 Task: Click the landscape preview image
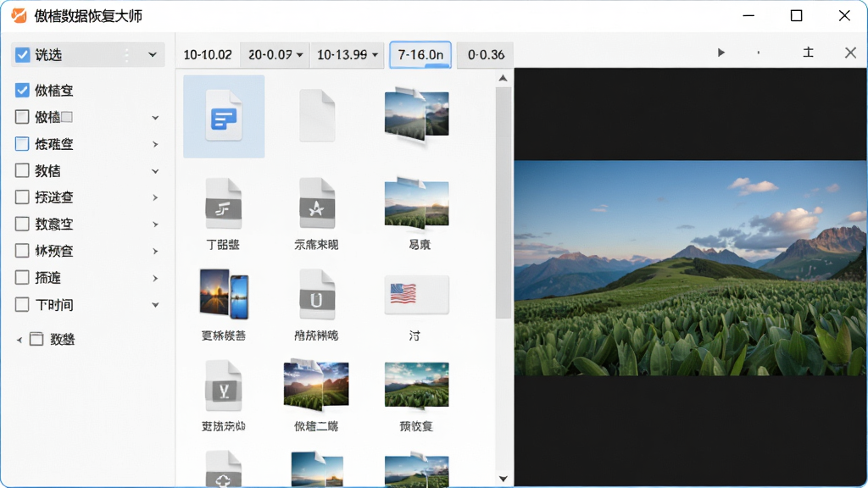click(x=690, y=268)
